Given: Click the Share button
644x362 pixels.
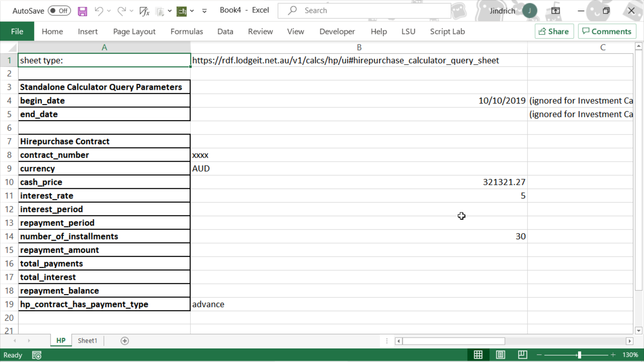Looking at the screenshot, I should (554, 32).
